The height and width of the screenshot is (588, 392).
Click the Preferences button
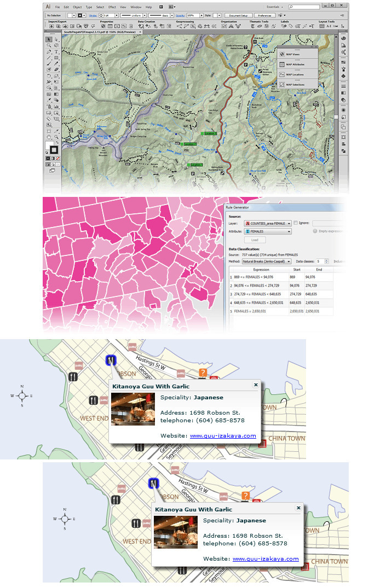tap(264, 15)
